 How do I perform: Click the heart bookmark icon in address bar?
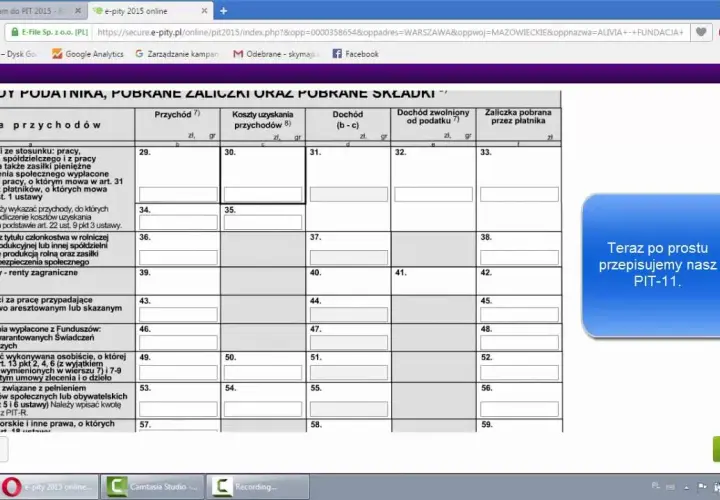click(x=701, y=32)
